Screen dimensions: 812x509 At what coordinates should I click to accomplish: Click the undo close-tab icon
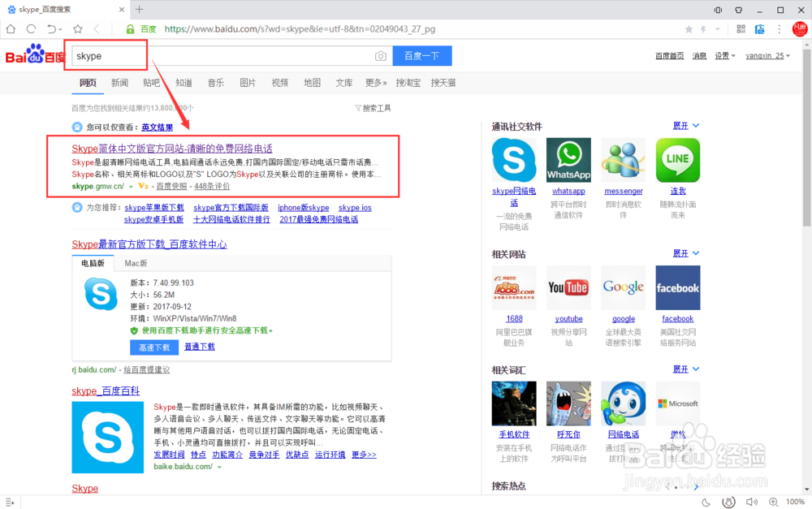(x=52, y=29)
